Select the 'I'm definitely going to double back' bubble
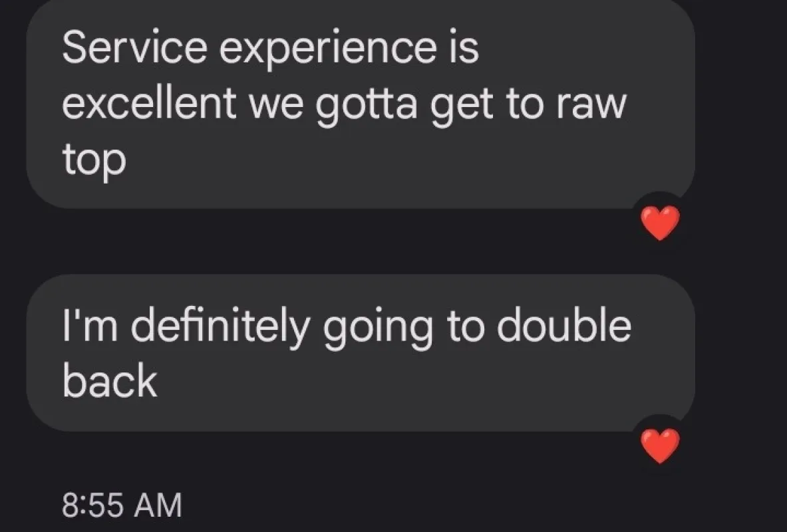The width and height of the screenshot is (787, 532). tap(361, 353)
